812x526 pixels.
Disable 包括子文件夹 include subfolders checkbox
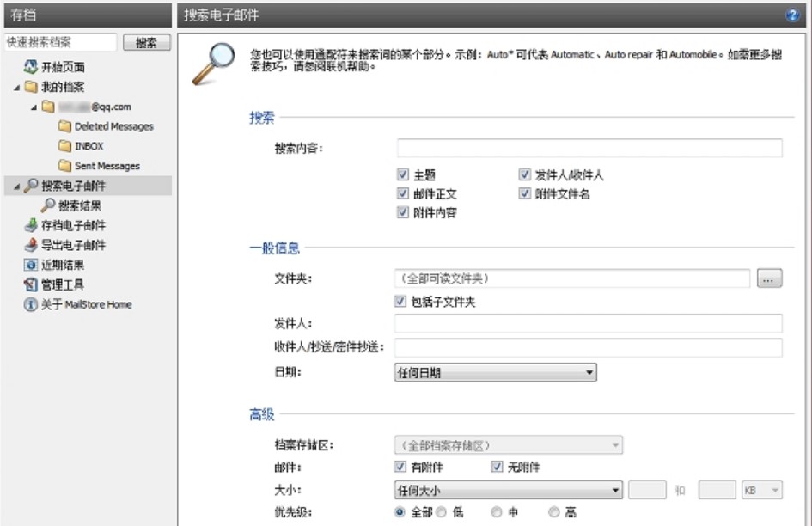(400, 302)
